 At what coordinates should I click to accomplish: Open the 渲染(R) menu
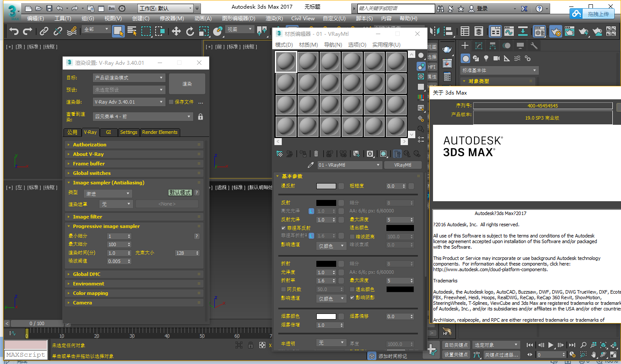(274, 19)
